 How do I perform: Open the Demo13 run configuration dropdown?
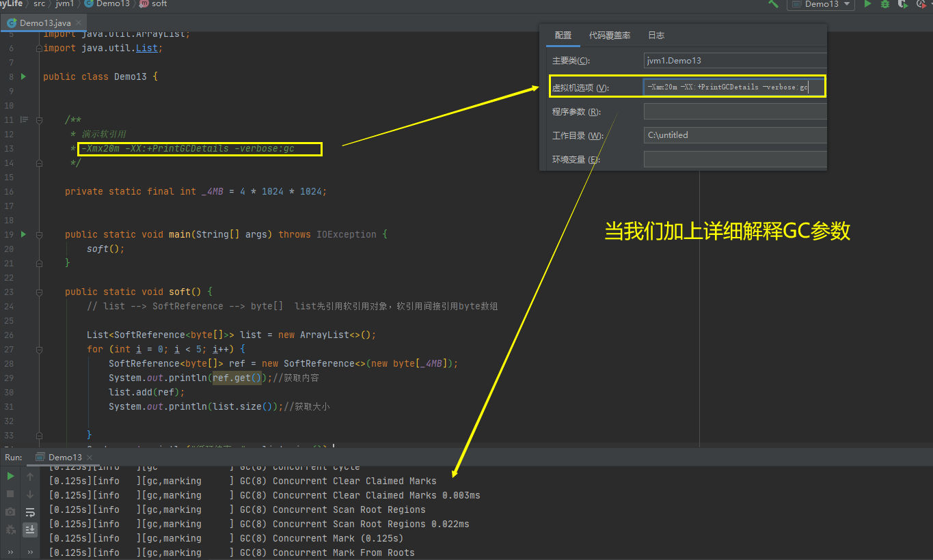[x=821, y=4]
